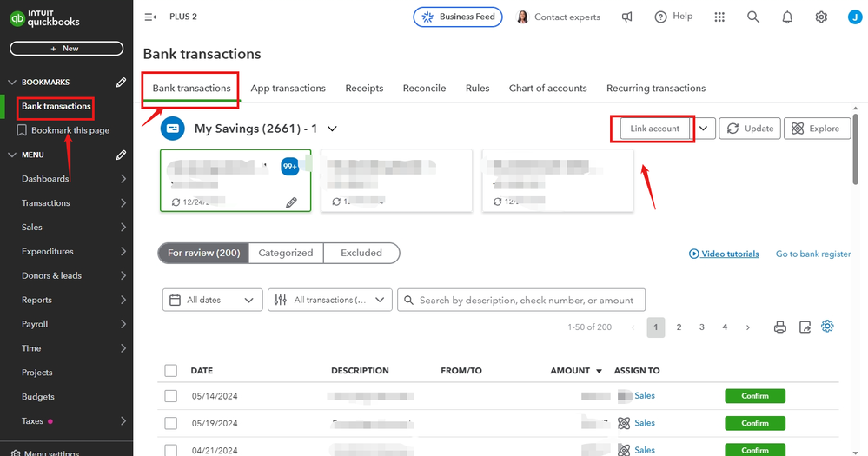The width and height of the screenshot is (868, 456).
Task: Select the third bank account card
Action: coord(558,181)
